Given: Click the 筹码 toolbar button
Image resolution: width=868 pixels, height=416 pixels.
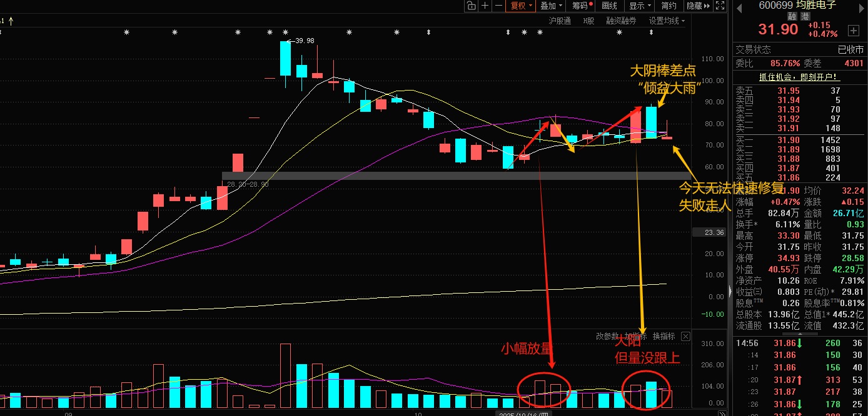Looking at the screenshot, I should pyautogui.click(x=582, y=6).
